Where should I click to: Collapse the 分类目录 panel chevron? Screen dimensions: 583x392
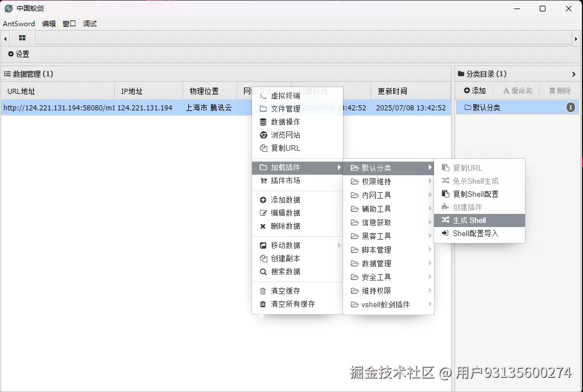click(574, 74)
